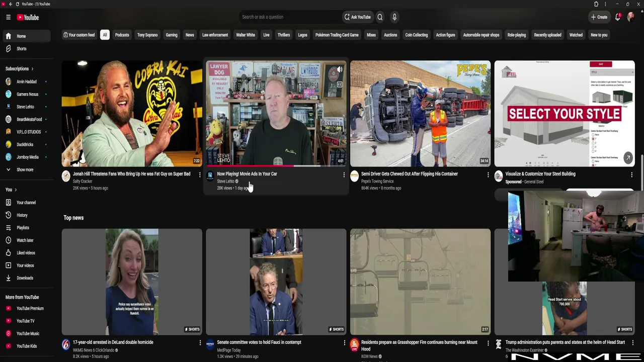Open History in the sidebar
This screenshot has height=362, width=644.
click(x=26, y=215)
